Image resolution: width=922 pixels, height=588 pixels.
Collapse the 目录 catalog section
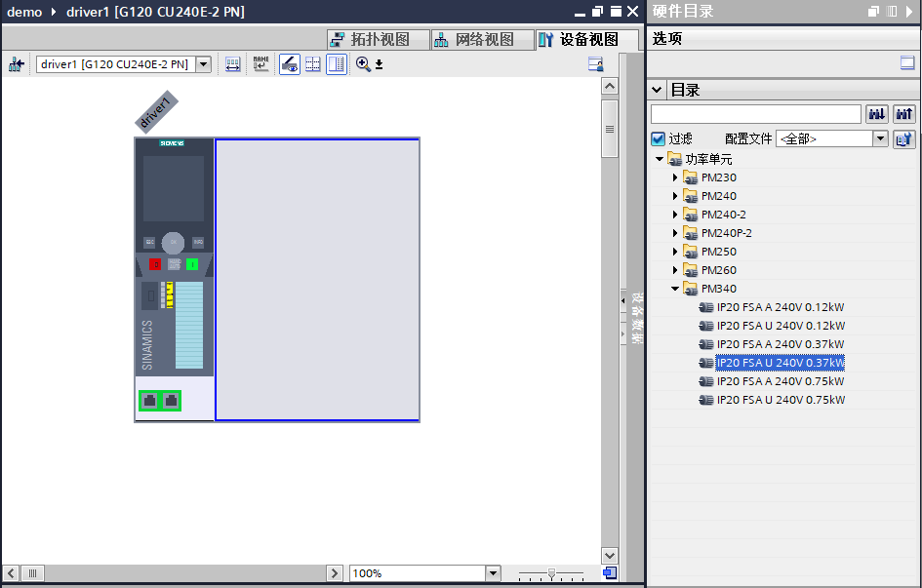pyautogui.click(x=657, y=90)
